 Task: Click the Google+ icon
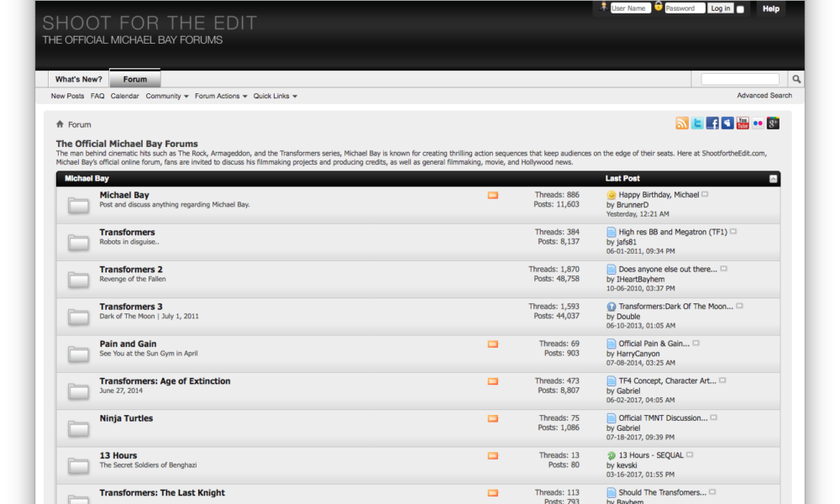point(773,123)
